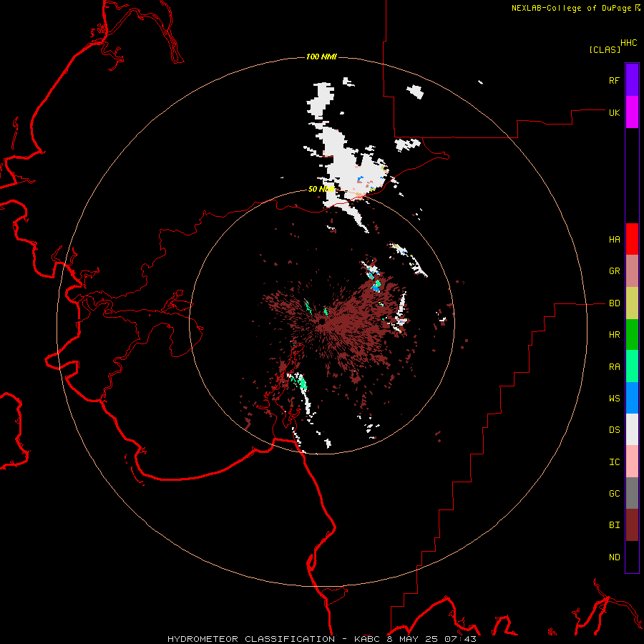The image size is (644, 644).
Task: Click the RF purple legend swatch
Action: (x=632, y=80)
